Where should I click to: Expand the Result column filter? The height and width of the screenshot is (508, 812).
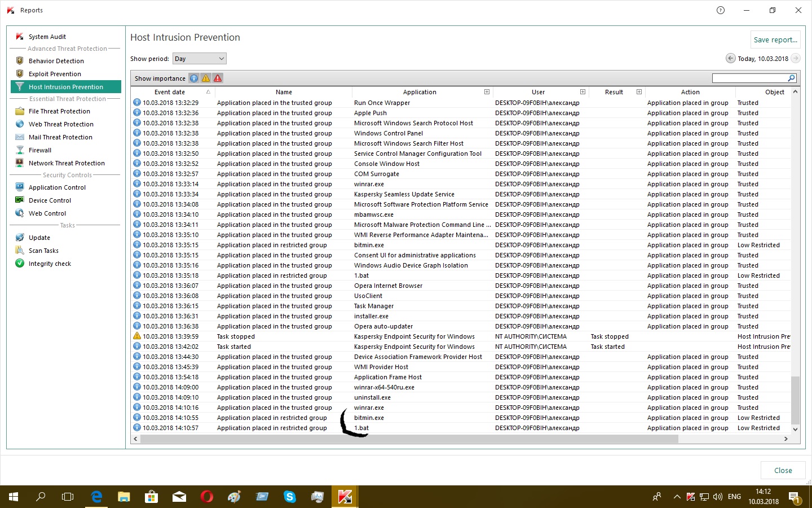tap(639, 91)
